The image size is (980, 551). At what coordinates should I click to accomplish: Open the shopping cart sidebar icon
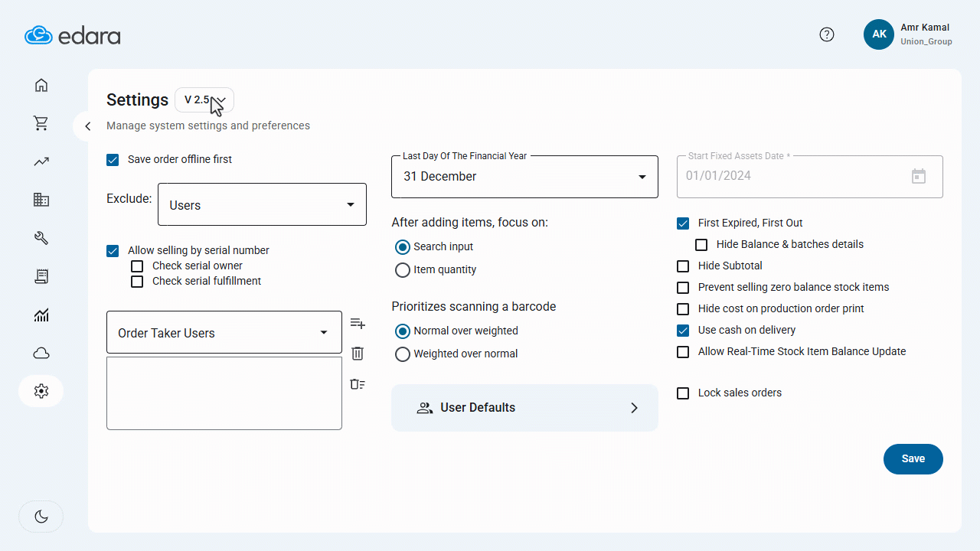[x=41, y=123]
